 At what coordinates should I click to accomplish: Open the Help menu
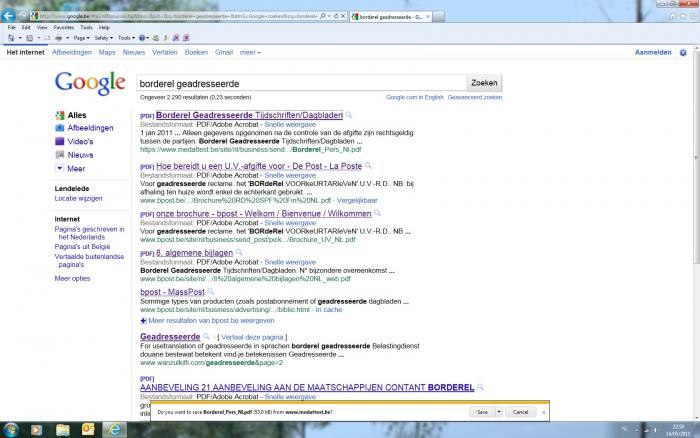(x=104, y=27)
